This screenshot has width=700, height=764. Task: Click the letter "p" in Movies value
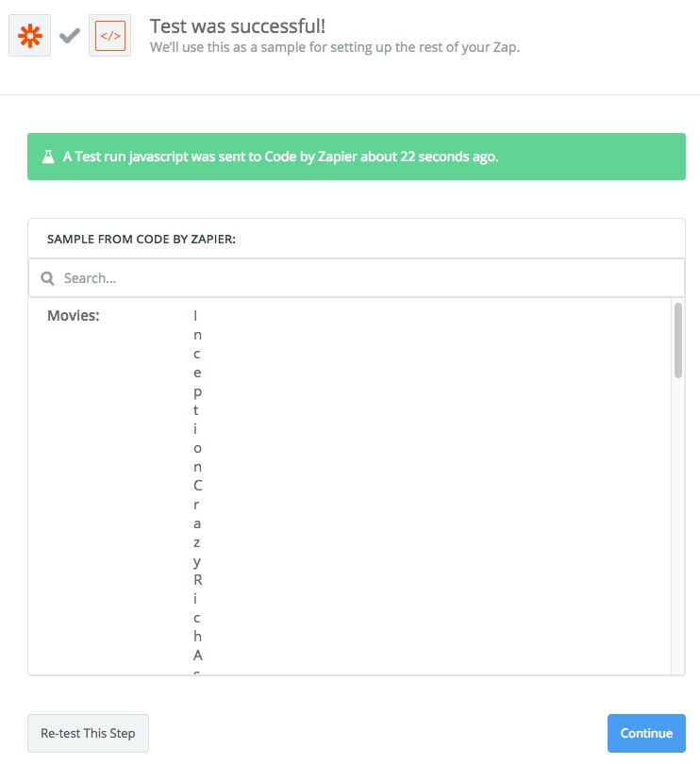coord(197,391)
